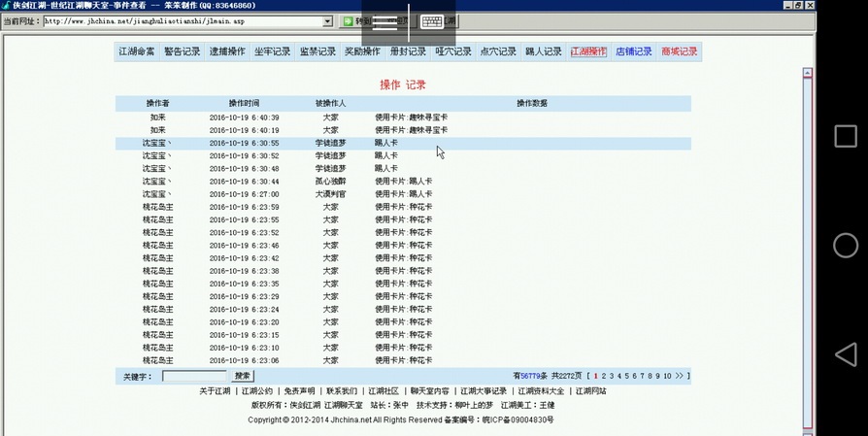
Task: Switch to 哑穴记录 tab
Action: 453,51
